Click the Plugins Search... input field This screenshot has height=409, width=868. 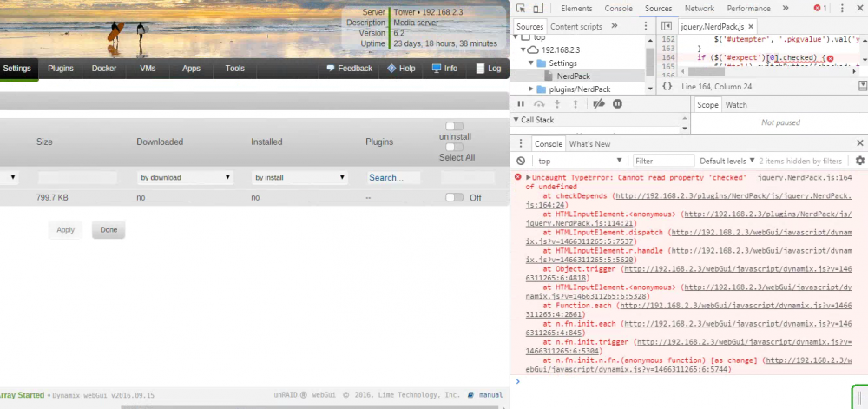point(392,178)
